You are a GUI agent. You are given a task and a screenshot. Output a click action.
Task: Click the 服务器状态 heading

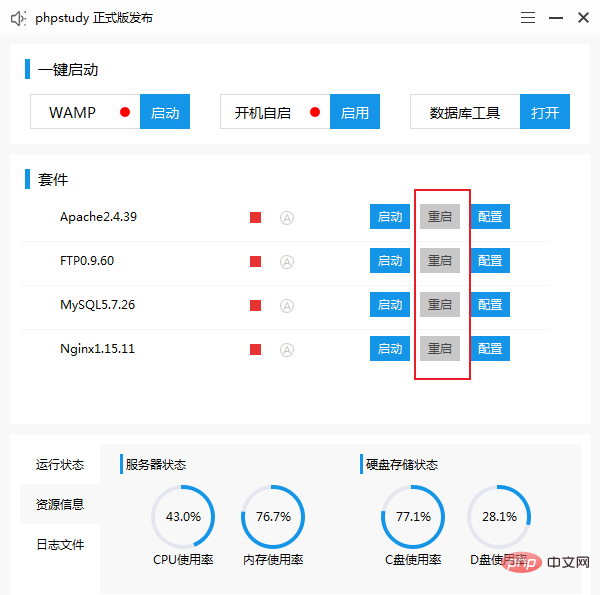tap(156, 465)
